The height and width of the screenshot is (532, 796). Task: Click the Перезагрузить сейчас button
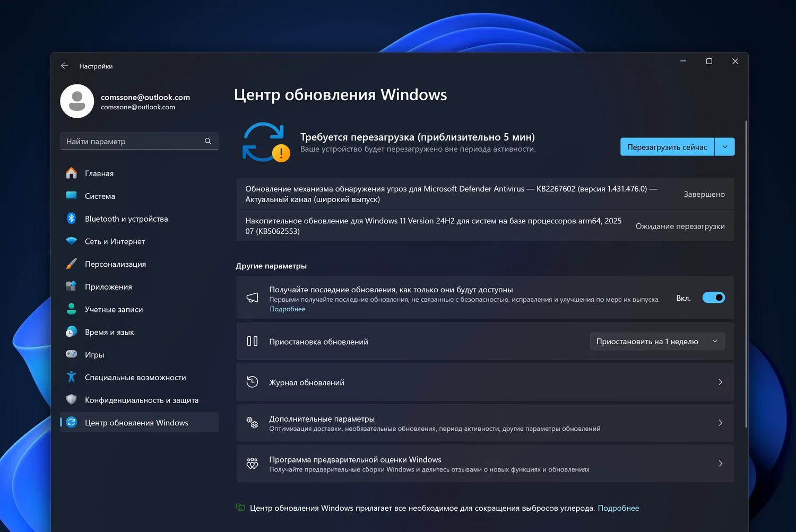(x=667, y=147)
